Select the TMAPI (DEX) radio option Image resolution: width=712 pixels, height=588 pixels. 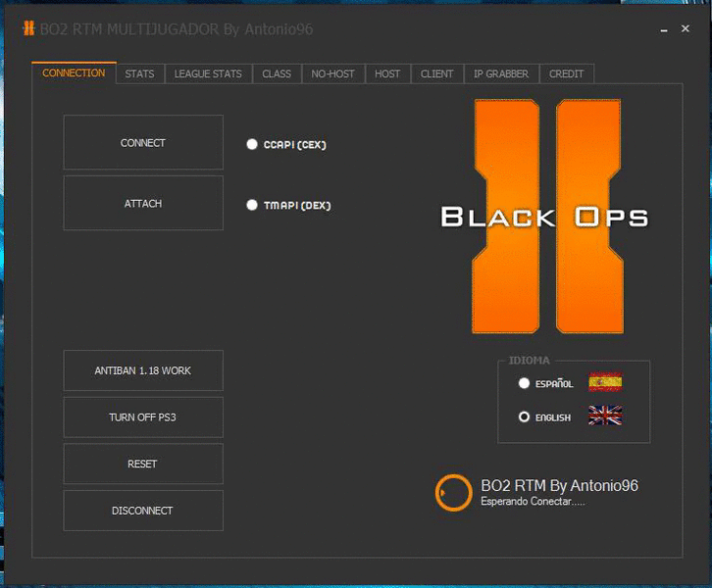point(252,205)
